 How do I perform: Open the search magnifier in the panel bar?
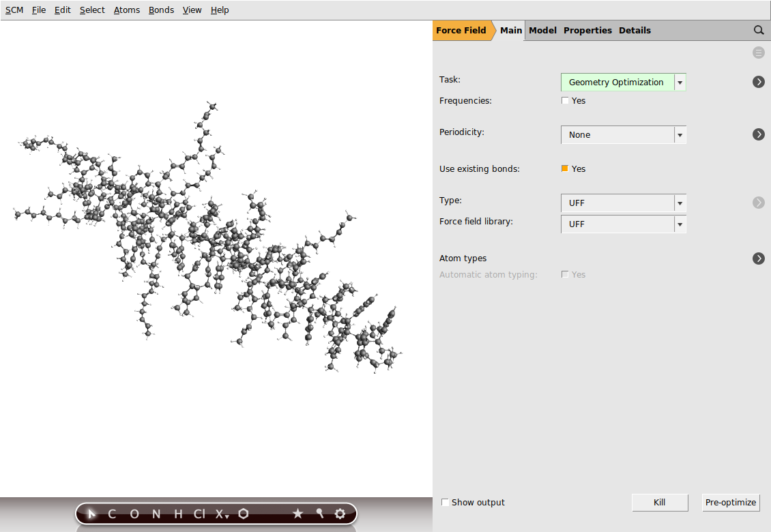tap(759, 30)
